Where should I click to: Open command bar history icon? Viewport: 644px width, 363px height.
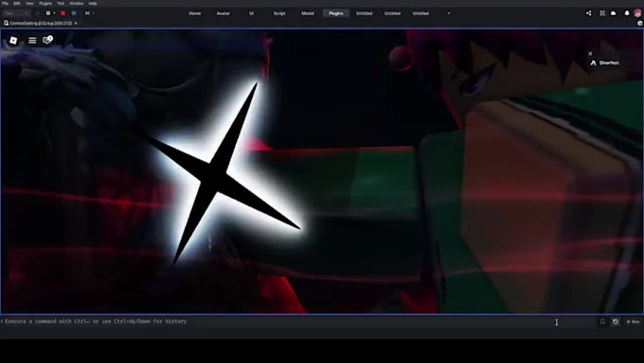(x=616, y=322)
